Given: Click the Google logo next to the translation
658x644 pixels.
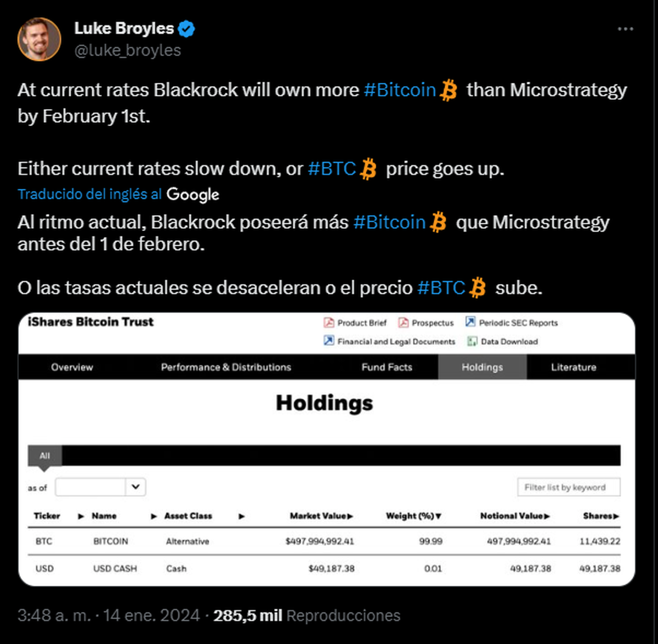Looking at the screenshot, I should [x=192, y=194].
